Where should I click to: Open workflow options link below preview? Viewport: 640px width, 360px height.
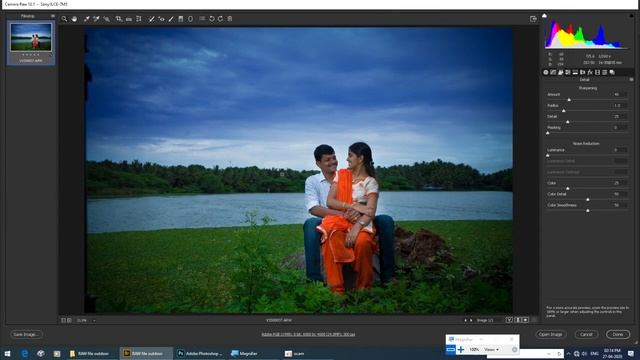(x=308, y=334)
